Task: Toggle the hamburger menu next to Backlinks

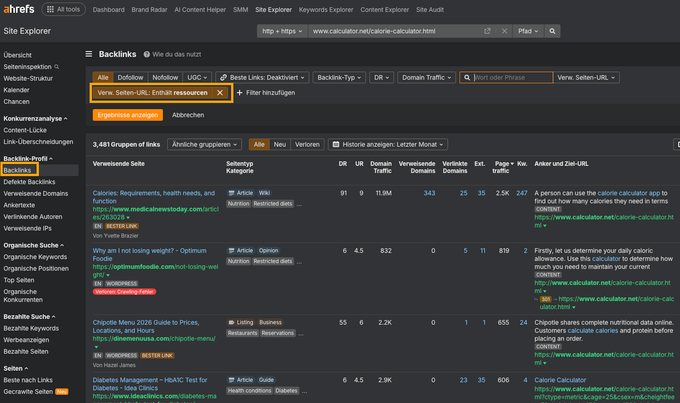Action: pyautogui.click(x=89, y=54)
